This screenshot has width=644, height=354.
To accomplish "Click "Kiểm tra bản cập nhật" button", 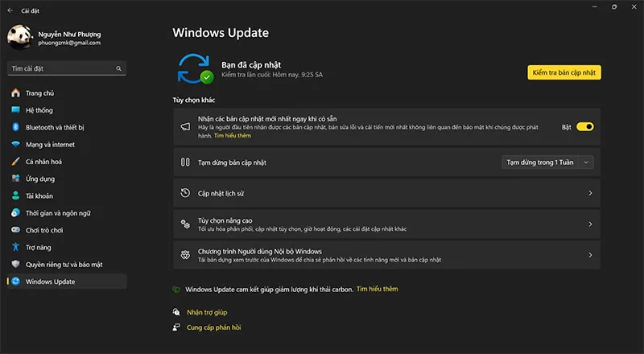I will point(564,72).
